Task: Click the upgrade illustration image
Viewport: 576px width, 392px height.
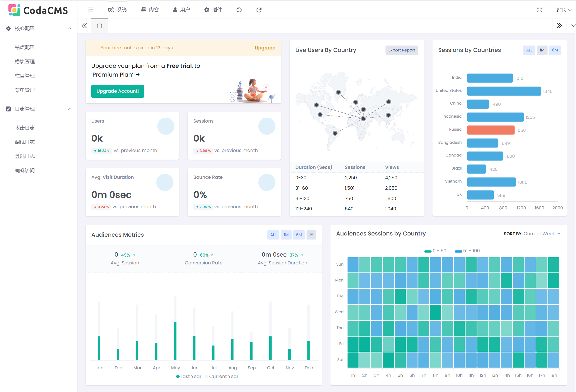Action: pos(253,91)
